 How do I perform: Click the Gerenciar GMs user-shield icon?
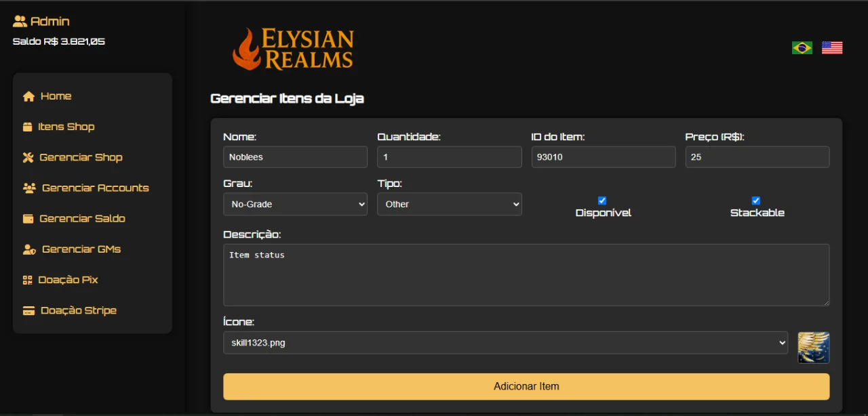(29, 249)
